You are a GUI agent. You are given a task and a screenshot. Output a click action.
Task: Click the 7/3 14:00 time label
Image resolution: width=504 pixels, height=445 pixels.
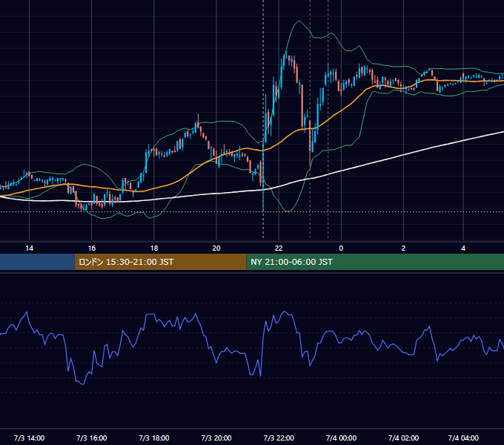point(29,438)
